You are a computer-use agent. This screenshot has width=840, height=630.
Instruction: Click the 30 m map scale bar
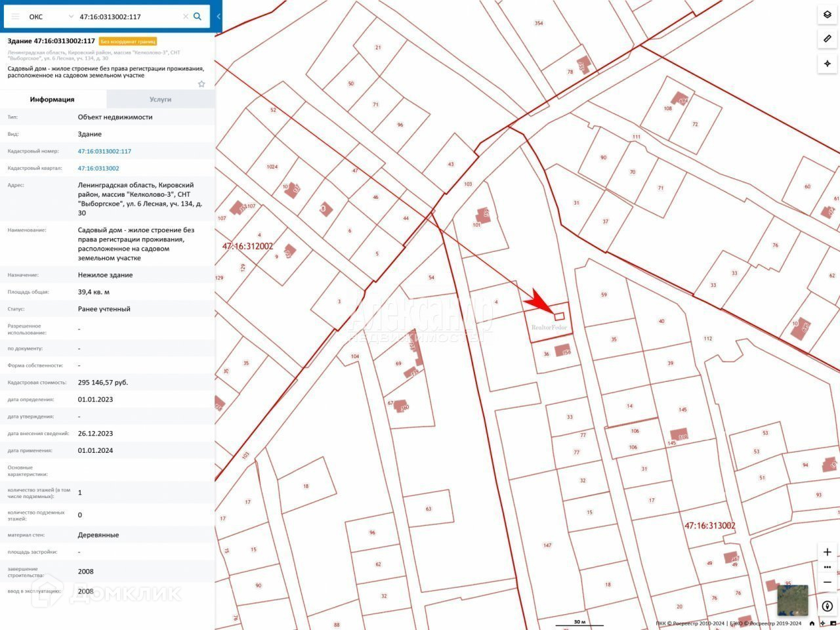(x=579, y=623)
